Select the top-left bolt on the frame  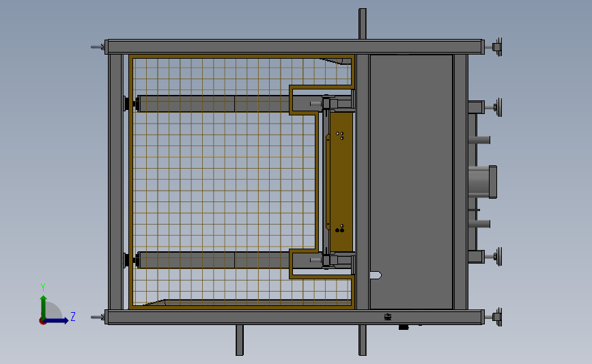point(98,47)
